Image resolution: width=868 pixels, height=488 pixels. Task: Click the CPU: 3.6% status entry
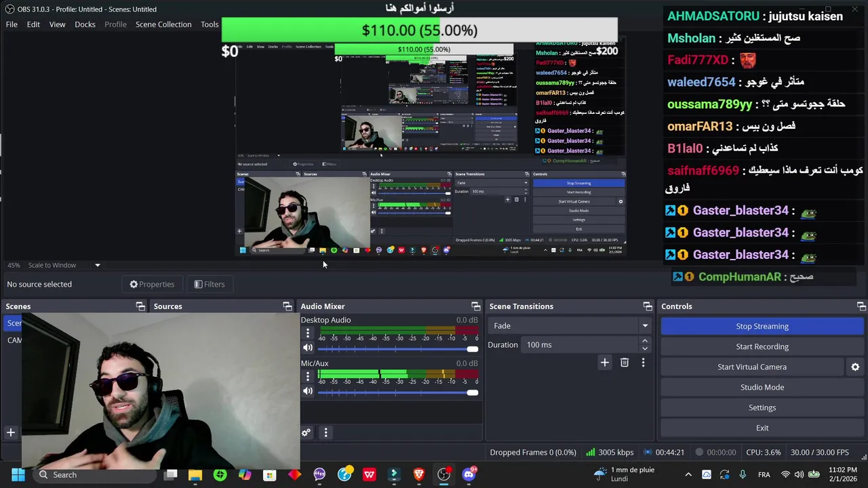click(763, 452)
